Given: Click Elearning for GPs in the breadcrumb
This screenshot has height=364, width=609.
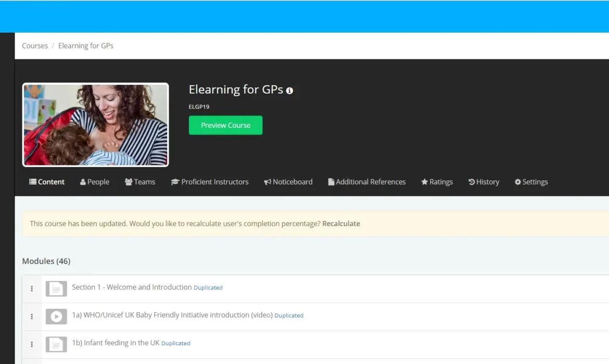Looking at the screenshot, I should coord(86,46).
